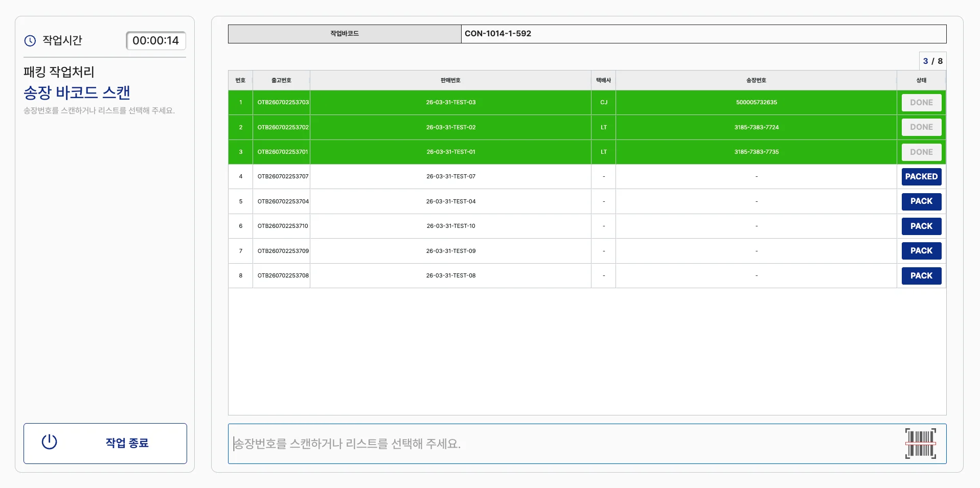
Task: Focus the 송장번호 scan input field
Action: (587, 444)
